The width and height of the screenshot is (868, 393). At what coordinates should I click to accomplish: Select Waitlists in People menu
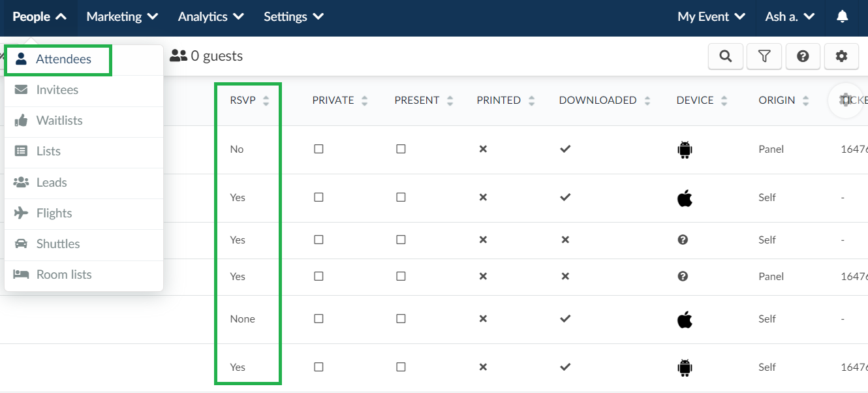[x=84, y=121]
